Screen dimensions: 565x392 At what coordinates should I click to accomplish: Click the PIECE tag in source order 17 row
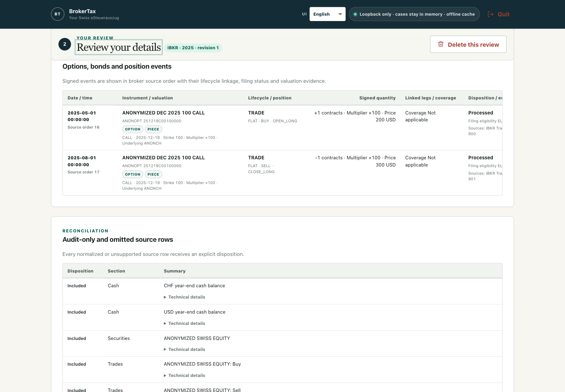pyautogui.click(x=153, y=174)
